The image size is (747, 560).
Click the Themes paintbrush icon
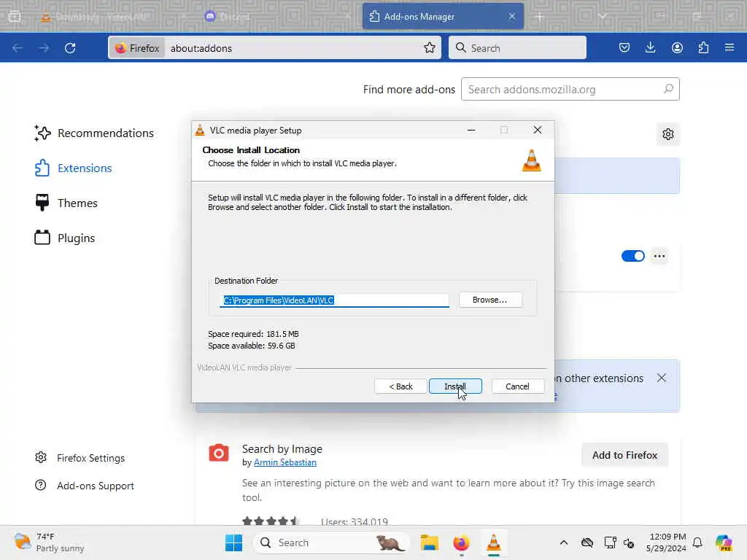click(42, 203)
